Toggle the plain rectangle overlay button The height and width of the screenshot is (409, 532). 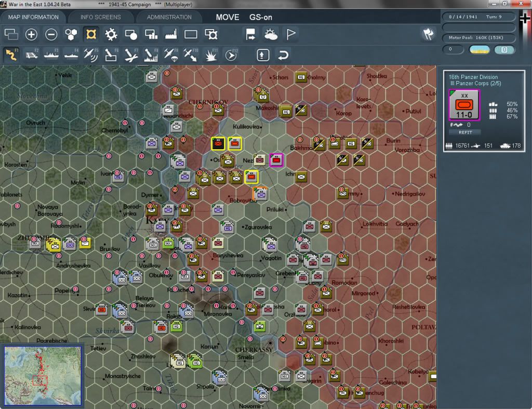[191, 34]
